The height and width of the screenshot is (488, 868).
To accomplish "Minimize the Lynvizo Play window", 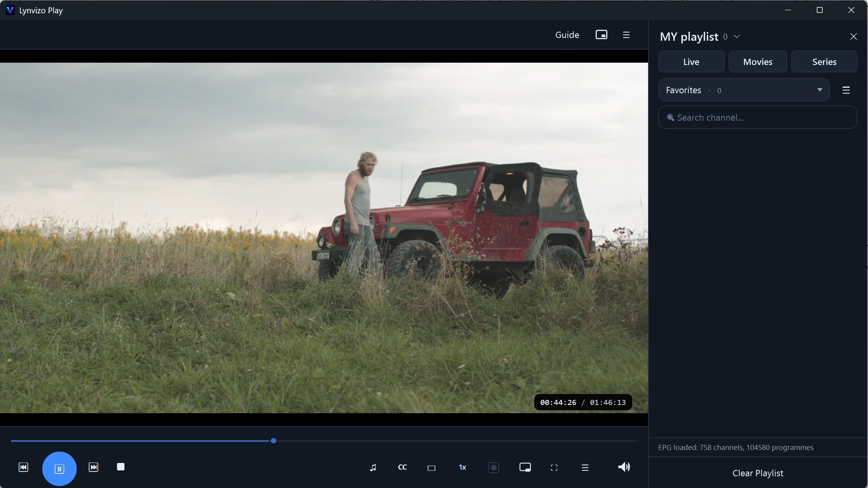I will click(788, 10).
